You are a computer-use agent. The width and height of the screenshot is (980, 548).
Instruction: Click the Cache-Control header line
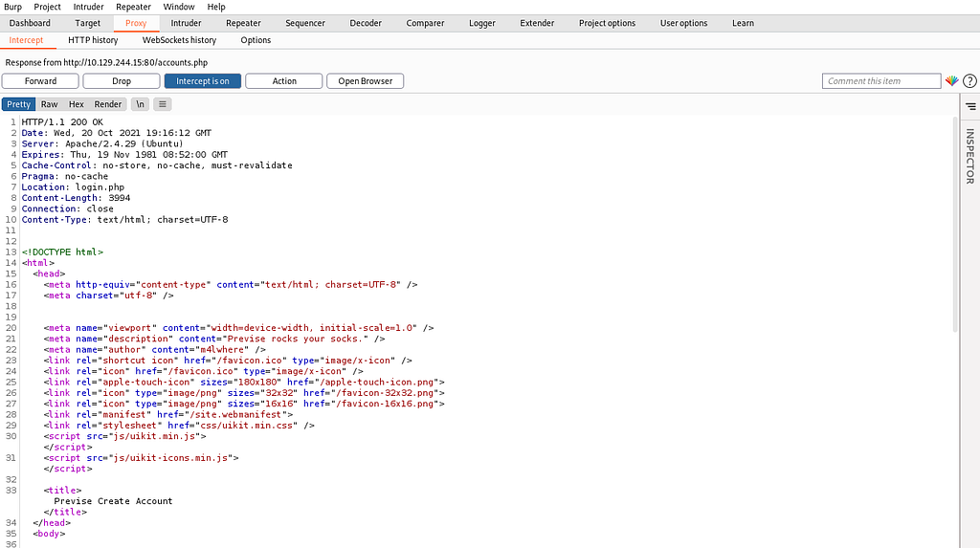pos(157,164)
